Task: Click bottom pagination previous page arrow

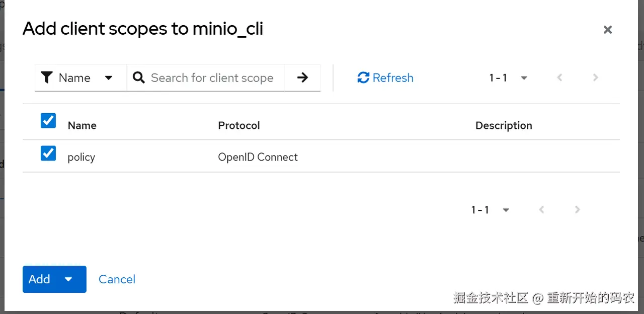Action: (x=541, y=210)
